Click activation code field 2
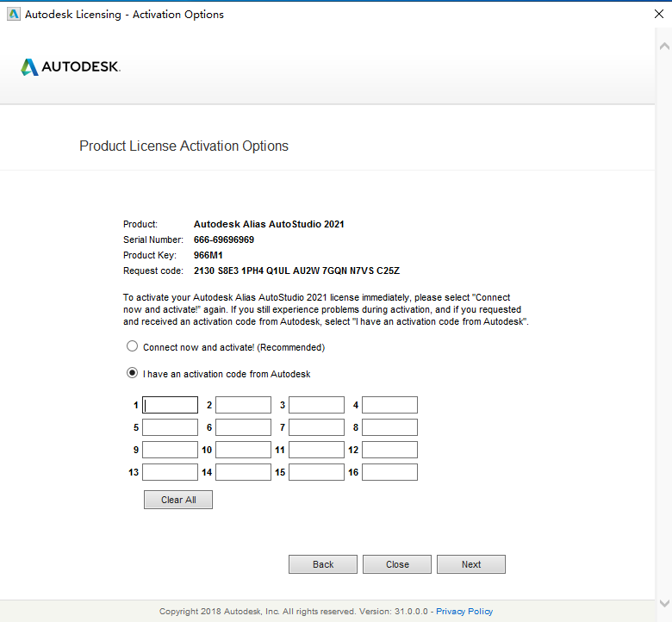672x622 pixels. [244, 405]
